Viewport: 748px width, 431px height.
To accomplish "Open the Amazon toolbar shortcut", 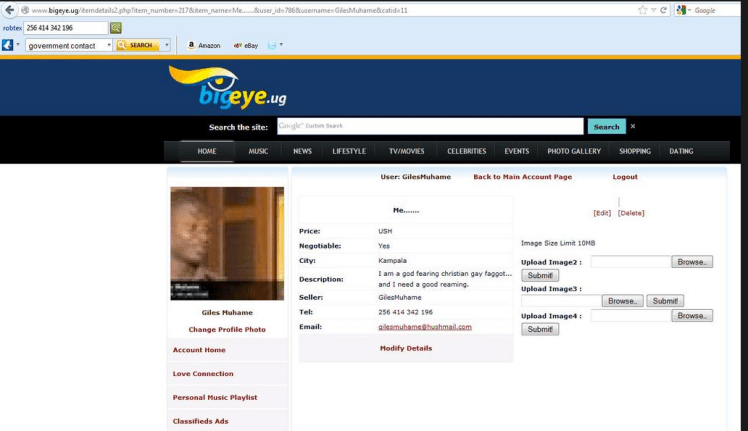I will click(204, 45).
